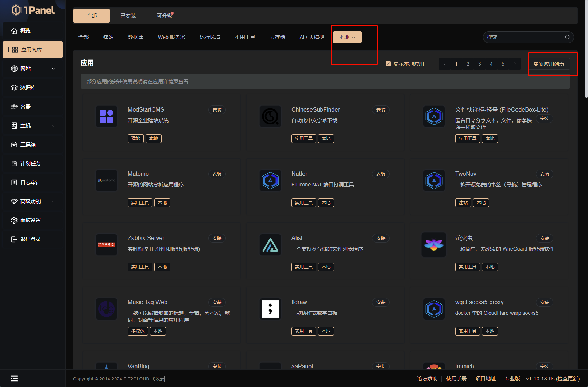Screen dimensions: 588x387
Task: Open 项目地址 link in footer
Action: click(x=486, y=379)
